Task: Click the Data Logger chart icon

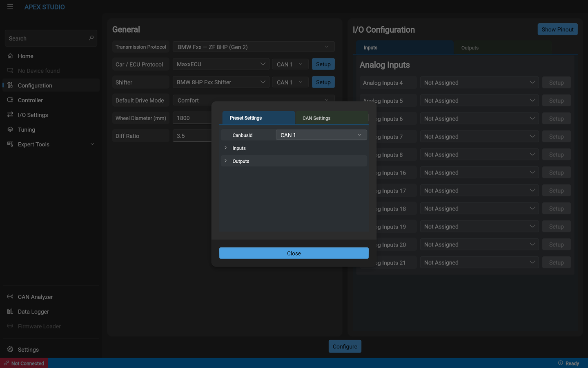Action: [x=10, y=312]
